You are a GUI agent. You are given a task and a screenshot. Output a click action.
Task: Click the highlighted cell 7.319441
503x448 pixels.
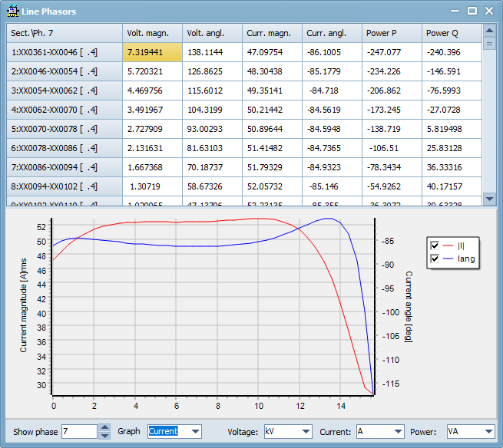click(x=152, y=52)
